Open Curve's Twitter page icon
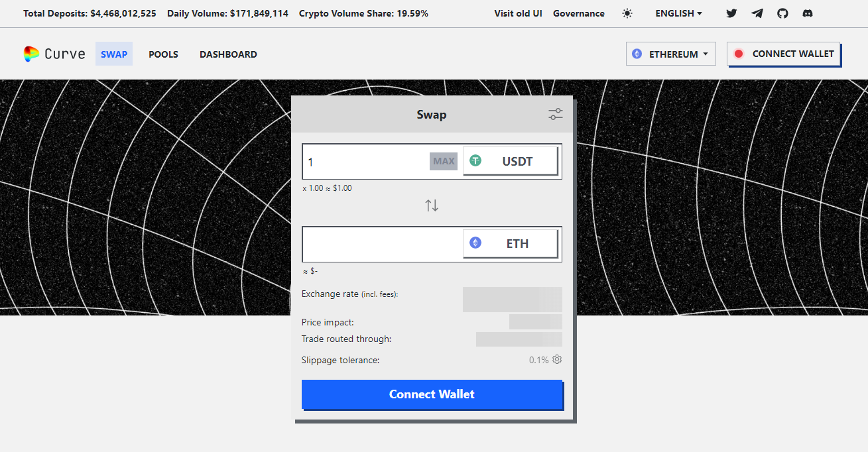 tap(731, 13)
